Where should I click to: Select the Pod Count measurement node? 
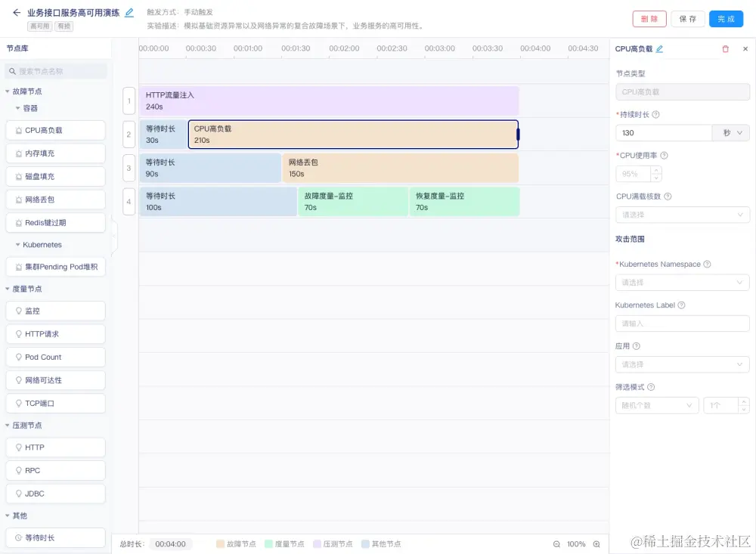[x=55, y=357]
